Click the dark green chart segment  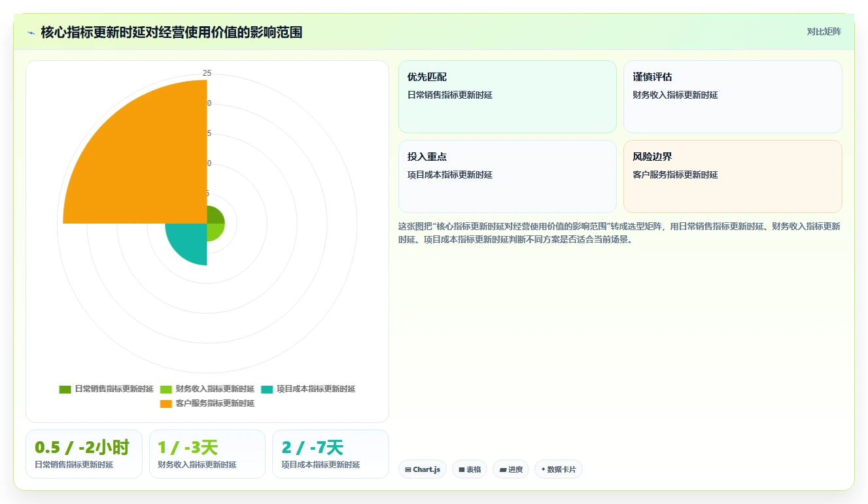(215, 216)
